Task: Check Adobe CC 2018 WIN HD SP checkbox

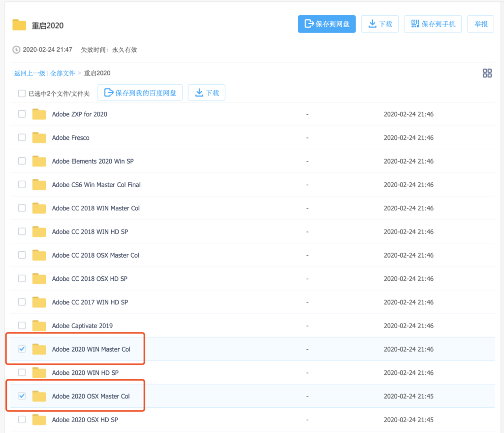Action: 22,232
